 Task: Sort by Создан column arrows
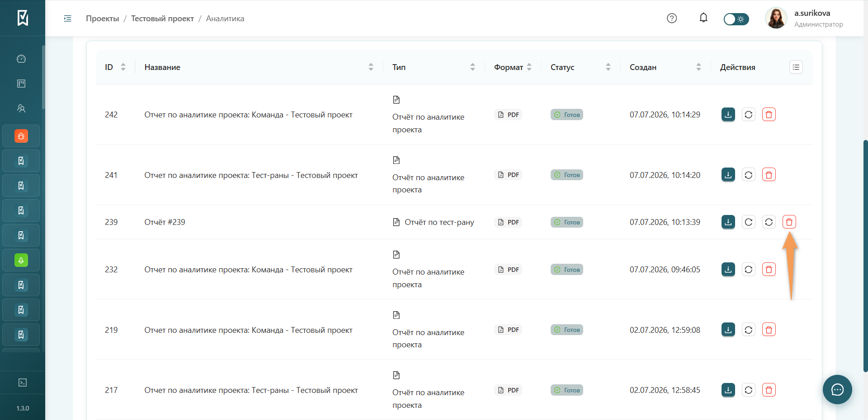pyautogui.click(x=698, y=67)
